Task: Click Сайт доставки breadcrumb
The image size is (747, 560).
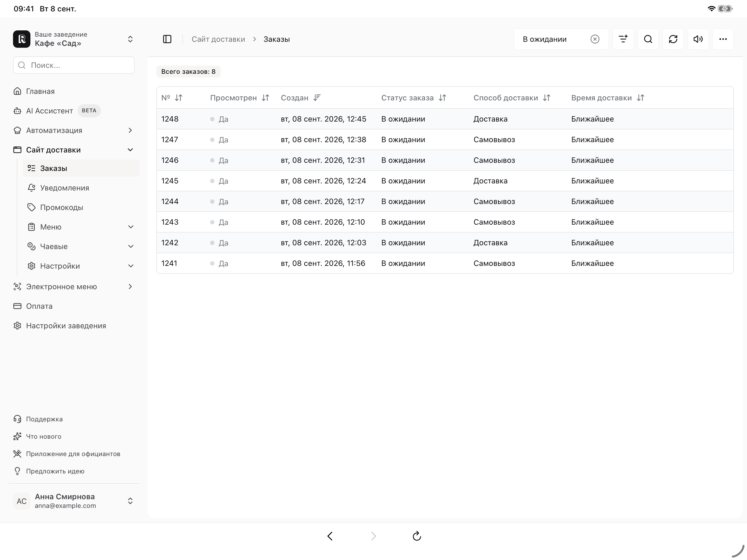Action: pyautogui.click(x=218, y=39)
